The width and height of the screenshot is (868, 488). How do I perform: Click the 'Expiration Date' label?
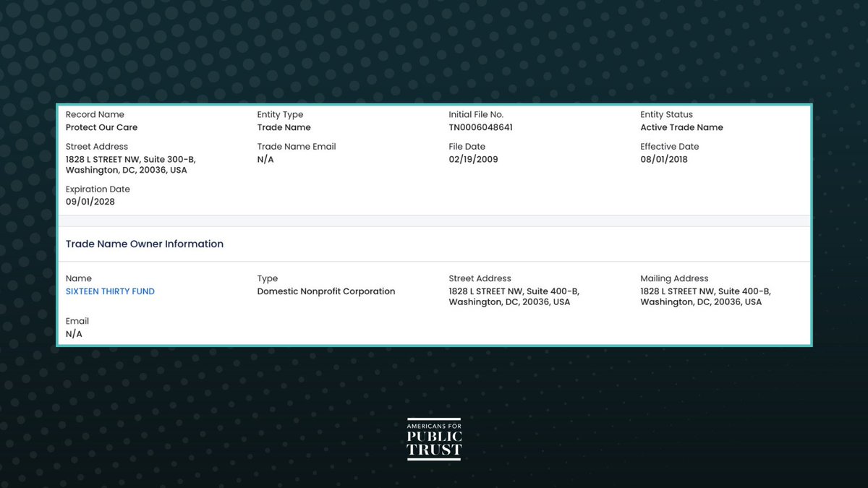tap(98, 189)
